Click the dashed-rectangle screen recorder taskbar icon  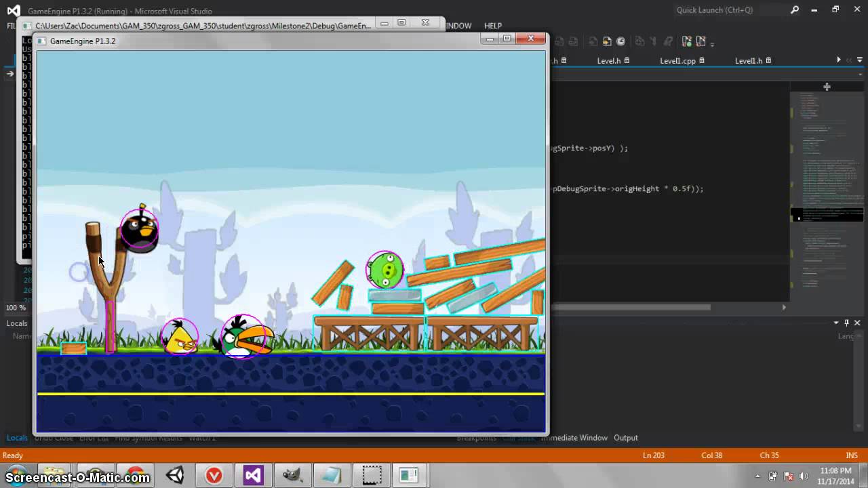pos(372,475)
